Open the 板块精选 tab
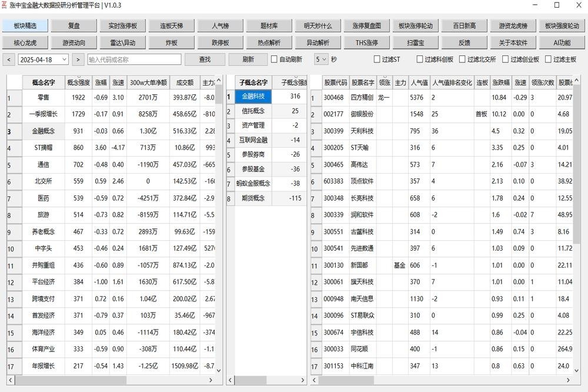The height and width of the screenshot is (392, 588). point(25,26)
